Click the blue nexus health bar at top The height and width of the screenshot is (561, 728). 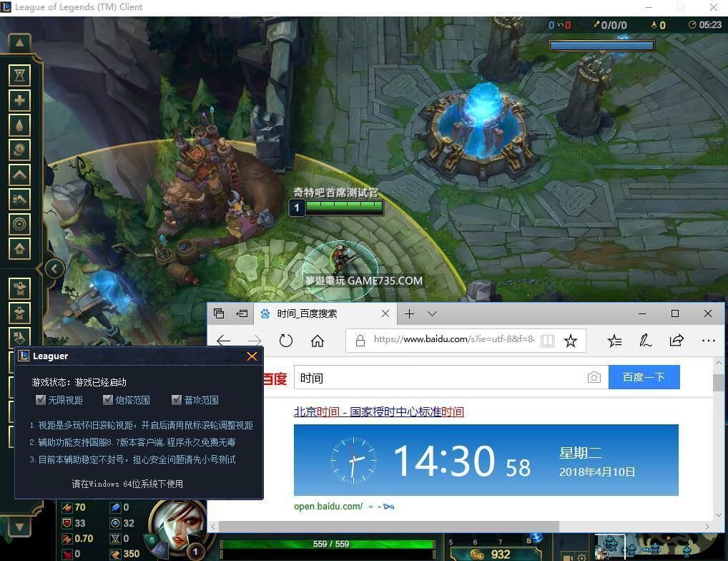[x=601, y=46]
